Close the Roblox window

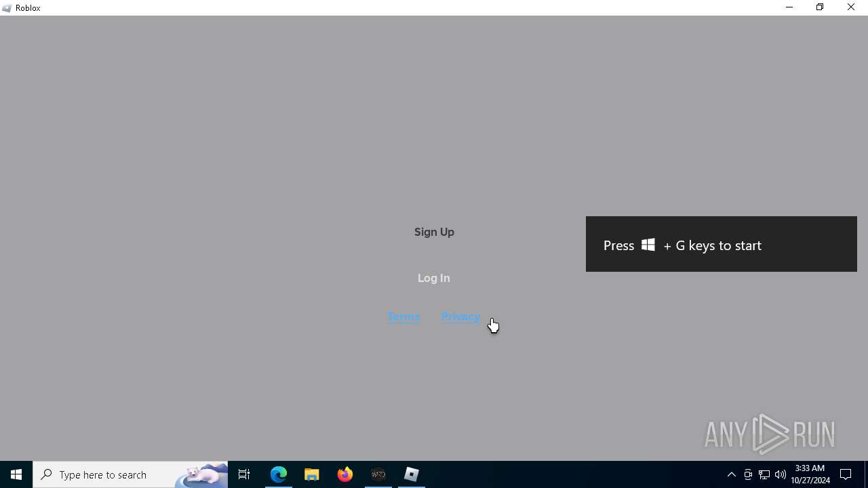pyautogui.click(x=851, y=7)
